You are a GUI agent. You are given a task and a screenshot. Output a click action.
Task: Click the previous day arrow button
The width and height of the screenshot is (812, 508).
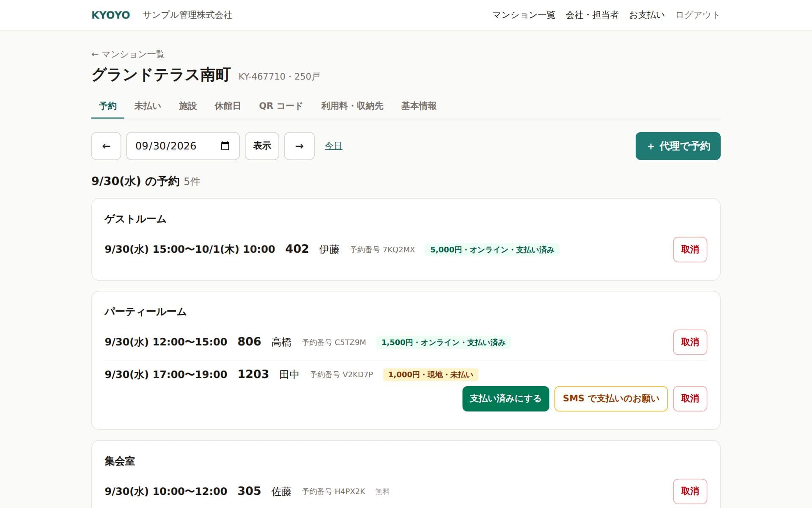[x=106, y=146]
